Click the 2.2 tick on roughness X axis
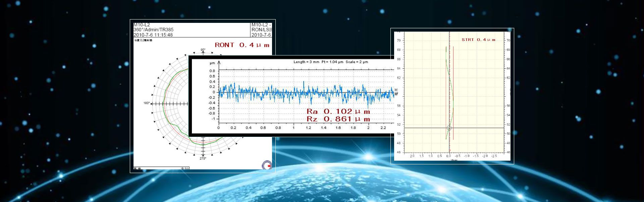This screenshot has height=202, width=644. coord(383,128)
